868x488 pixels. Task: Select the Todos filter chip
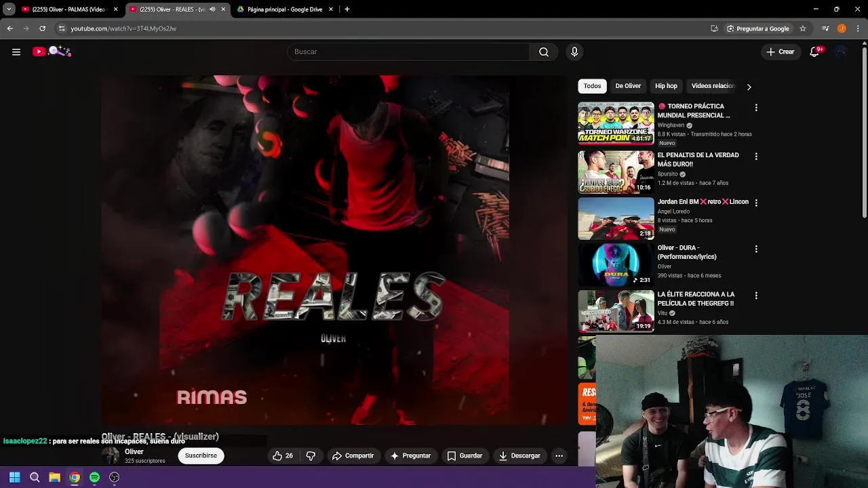coord(592,86)
